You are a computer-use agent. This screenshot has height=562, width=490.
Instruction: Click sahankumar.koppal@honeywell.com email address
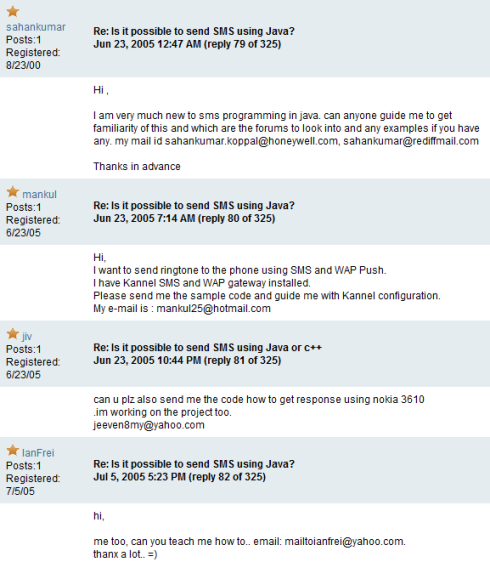coord(251,141)
